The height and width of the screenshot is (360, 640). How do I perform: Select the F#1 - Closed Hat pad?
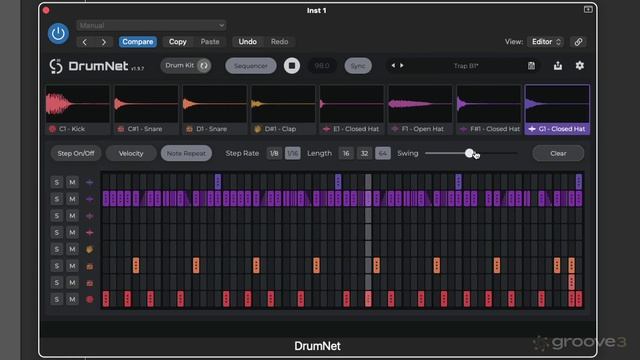(489, 109)
